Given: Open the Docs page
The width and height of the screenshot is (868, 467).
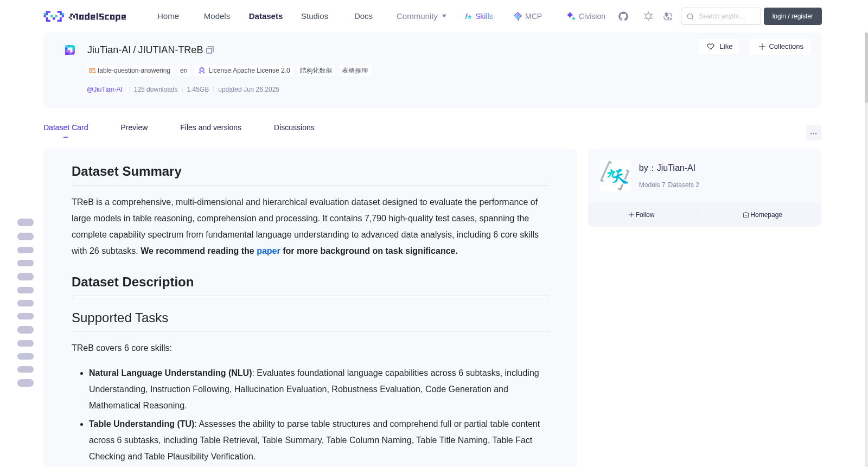Looking at the screenshot, I should (x=363, y=16).
